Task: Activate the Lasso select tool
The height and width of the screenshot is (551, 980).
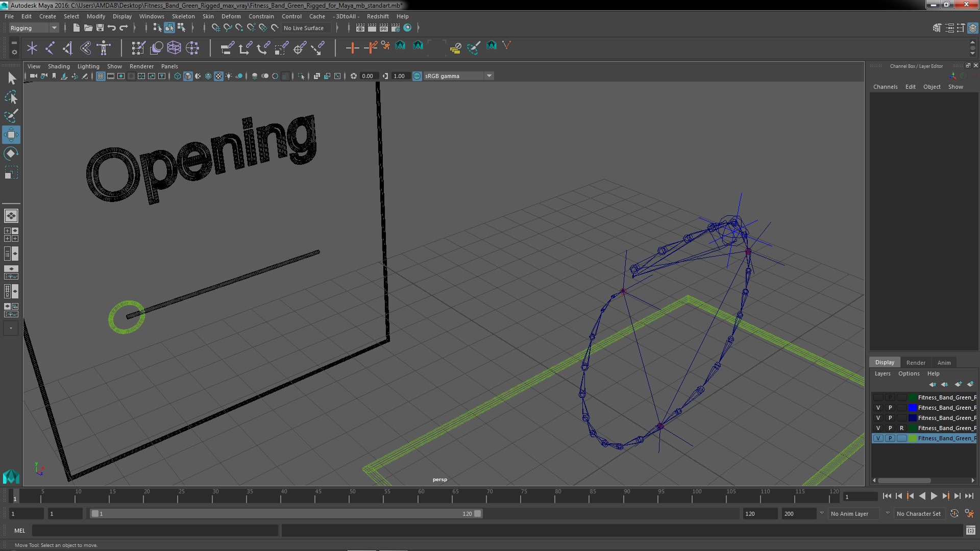Action: click(11, 97)
